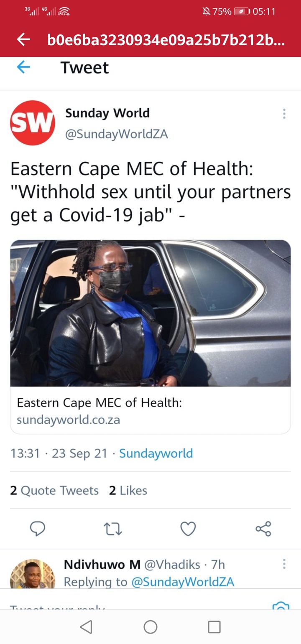
Task: Open the article image of MEC in car
Action: coord(150,313)
